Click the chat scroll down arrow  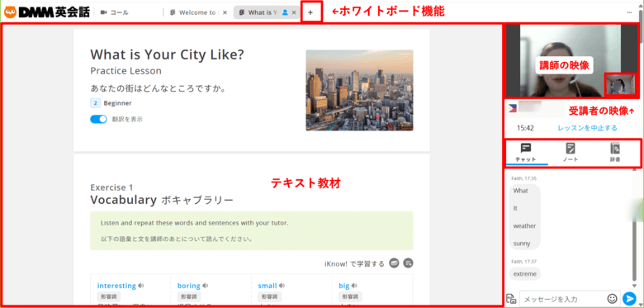point(635,286)
